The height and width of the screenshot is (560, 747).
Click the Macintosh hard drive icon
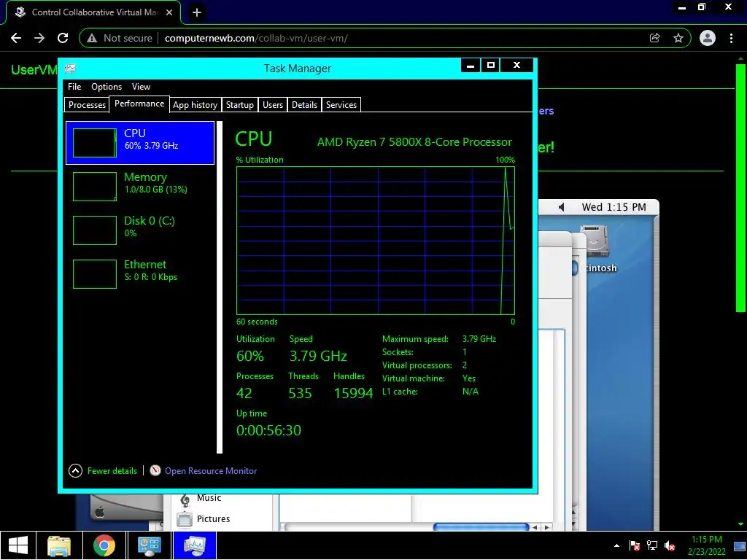[595, 241]
